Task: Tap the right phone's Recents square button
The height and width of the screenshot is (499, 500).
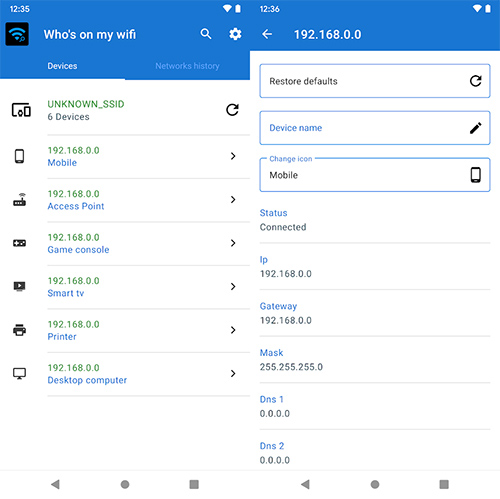Action: [444, 484]
